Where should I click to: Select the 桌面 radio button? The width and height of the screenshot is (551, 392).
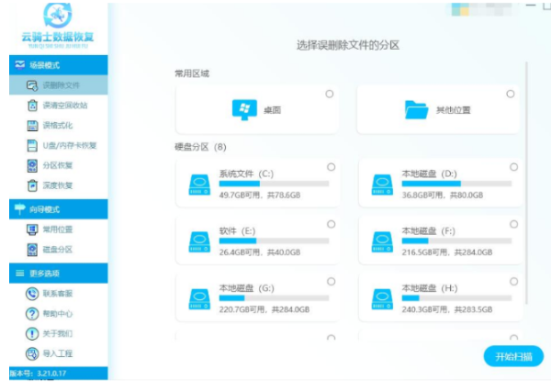pyautogui.click(x=330, y=94)
